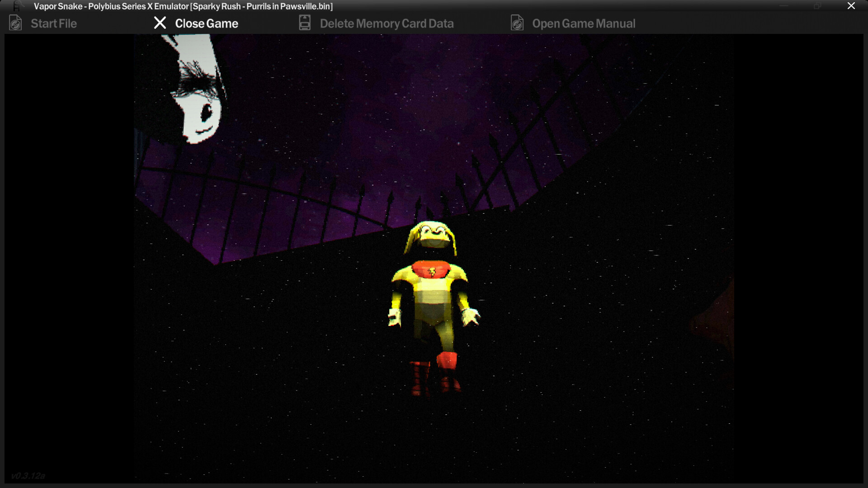Image resolution: width=868 pixels, height=488 pixels.
Task: Click the memory card icon in the toolbar
Action: click(304, 23)
